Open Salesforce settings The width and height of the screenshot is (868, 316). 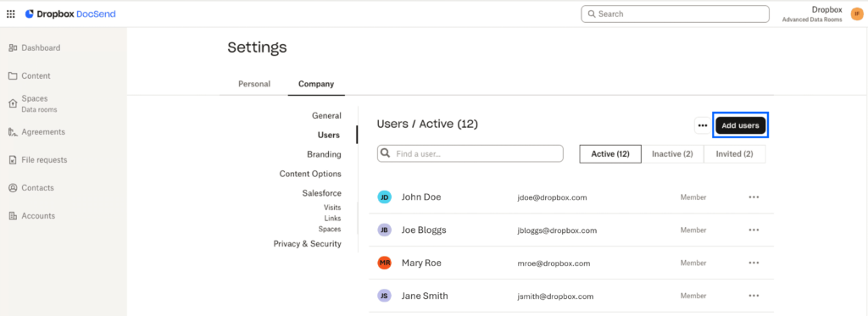[x=321, y=193]
